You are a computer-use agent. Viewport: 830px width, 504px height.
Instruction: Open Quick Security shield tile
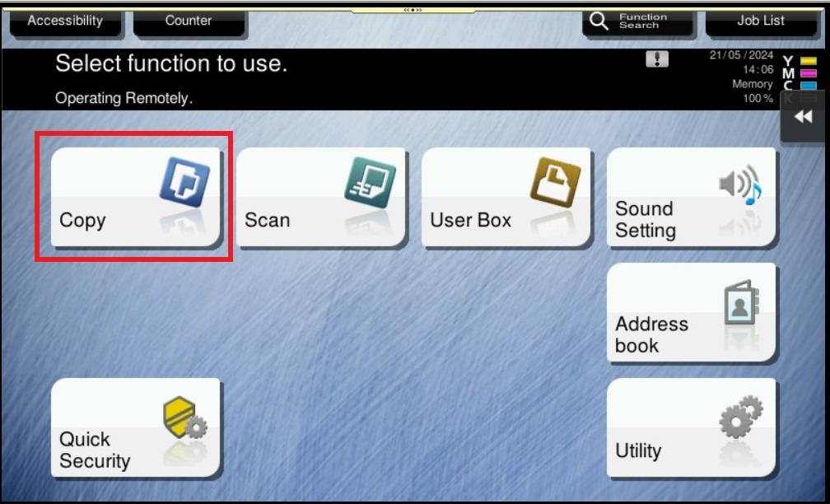pos(136,428)
